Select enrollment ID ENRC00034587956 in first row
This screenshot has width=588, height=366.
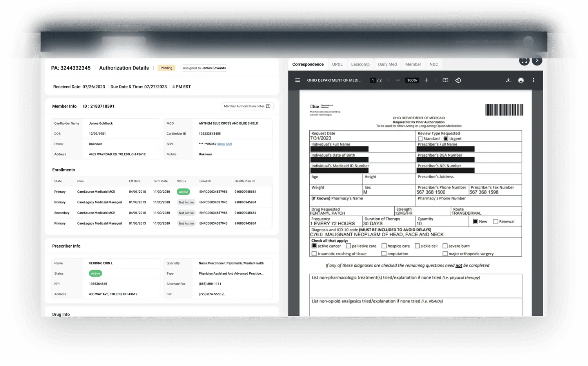click(x=213, y=192)
